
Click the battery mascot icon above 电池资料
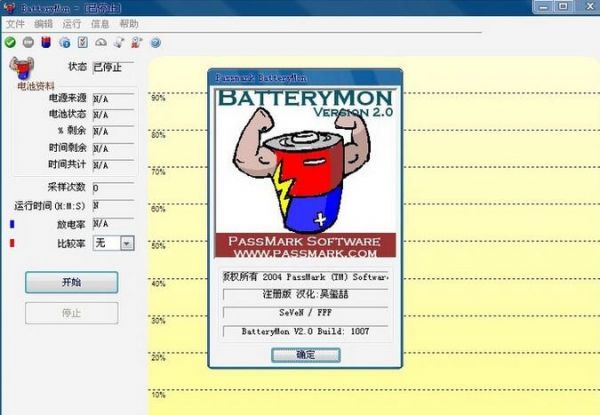(21, 69)
